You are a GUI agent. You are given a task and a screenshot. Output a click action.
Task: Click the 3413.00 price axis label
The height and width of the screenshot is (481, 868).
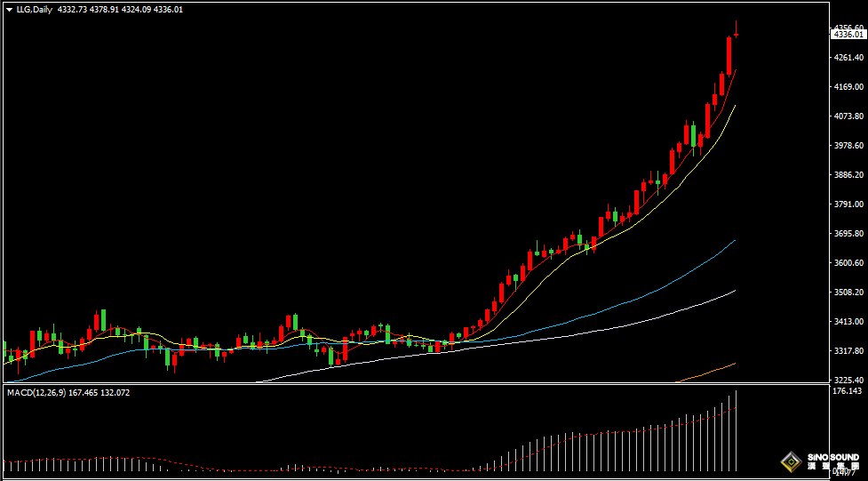[x=847, y=322]
